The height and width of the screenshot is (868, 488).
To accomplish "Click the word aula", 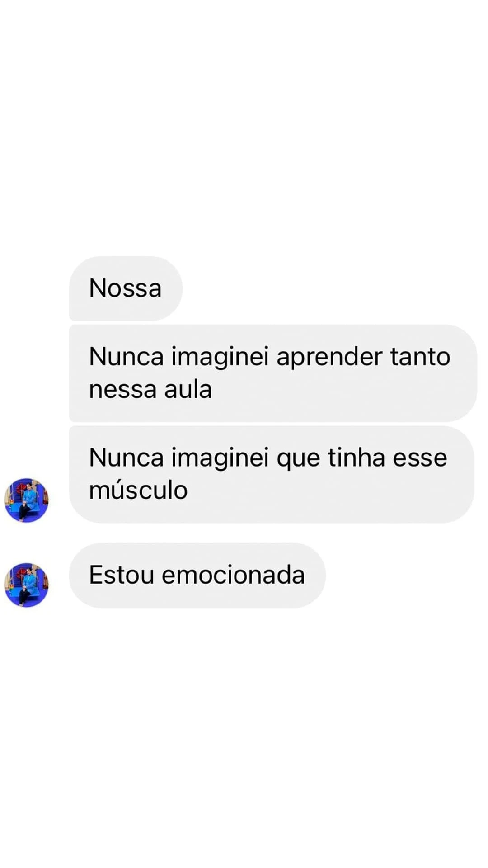I will point(188,389).
